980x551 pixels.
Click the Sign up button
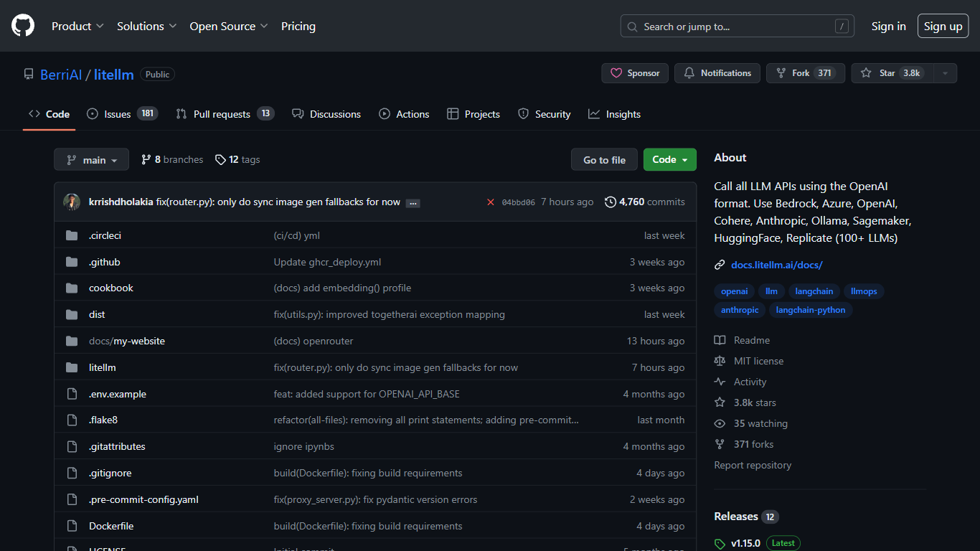(x=943, y=27)
